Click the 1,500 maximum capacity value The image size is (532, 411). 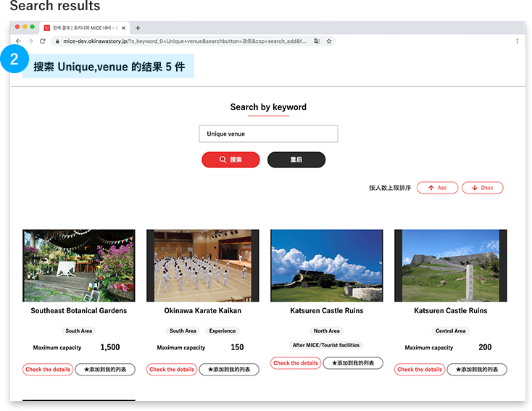(110, 347)
